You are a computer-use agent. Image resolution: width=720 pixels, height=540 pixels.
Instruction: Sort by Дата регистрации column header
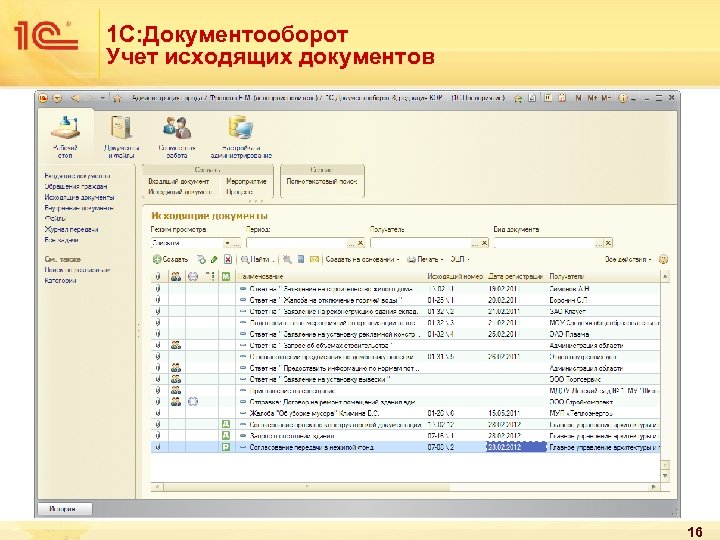point(516,276)
